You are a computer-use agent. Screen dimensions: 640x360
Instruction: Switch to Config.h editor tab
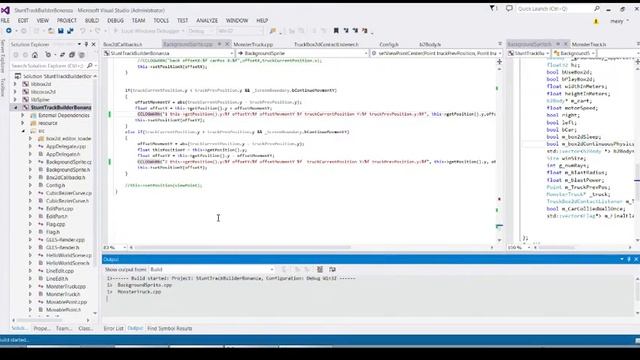click(x=389, y=44)
